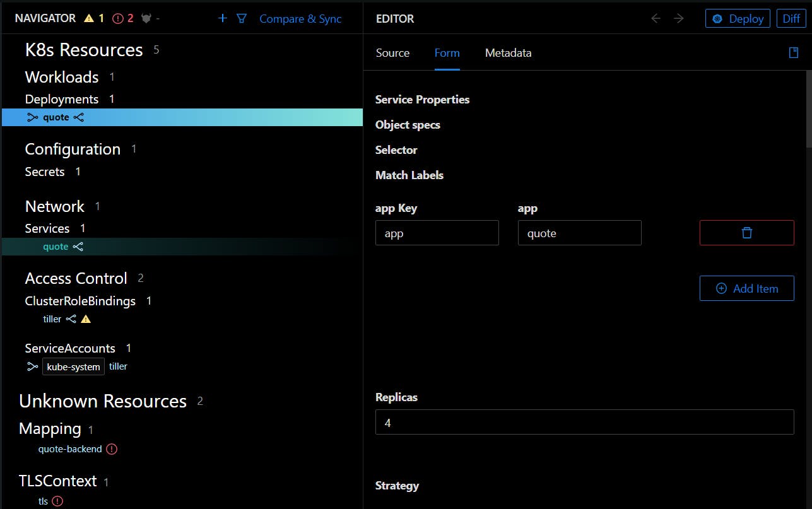Click the editor vertical scrollbar
This screenshot has width=812, height=509.
[x=808, y=109]
